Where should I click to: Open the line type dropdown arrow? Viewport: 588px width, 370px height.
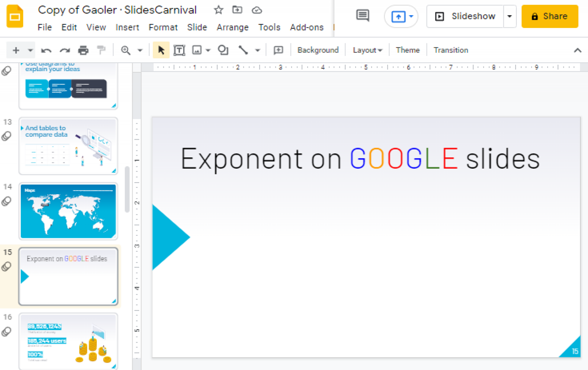pyautogui.click(x=258, y=50)
